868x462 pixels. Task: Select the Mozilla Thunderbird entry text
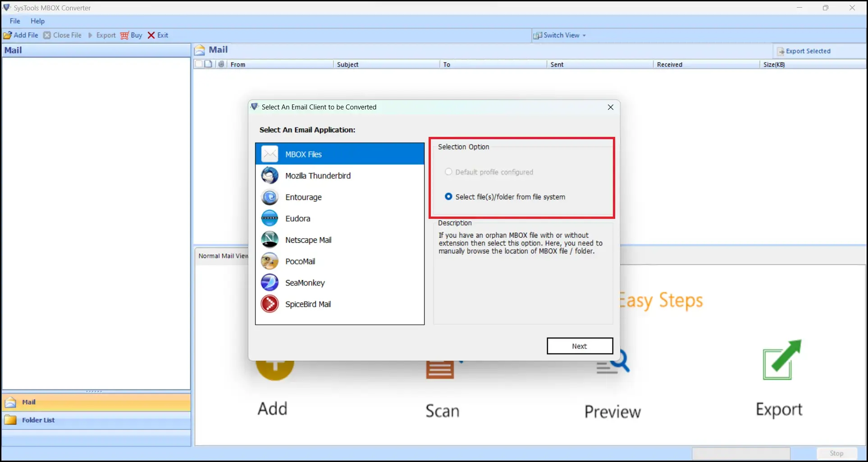point(318,176)
